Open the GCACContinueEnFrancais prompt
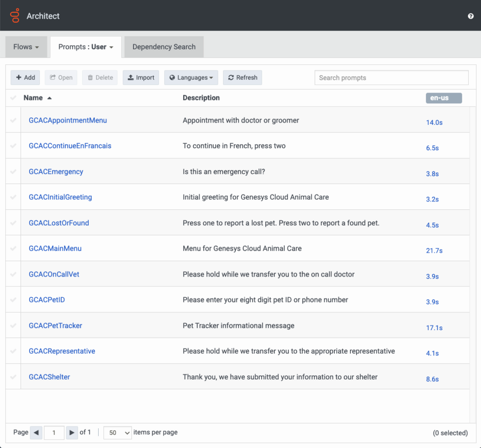 click(x=70, y=146)
